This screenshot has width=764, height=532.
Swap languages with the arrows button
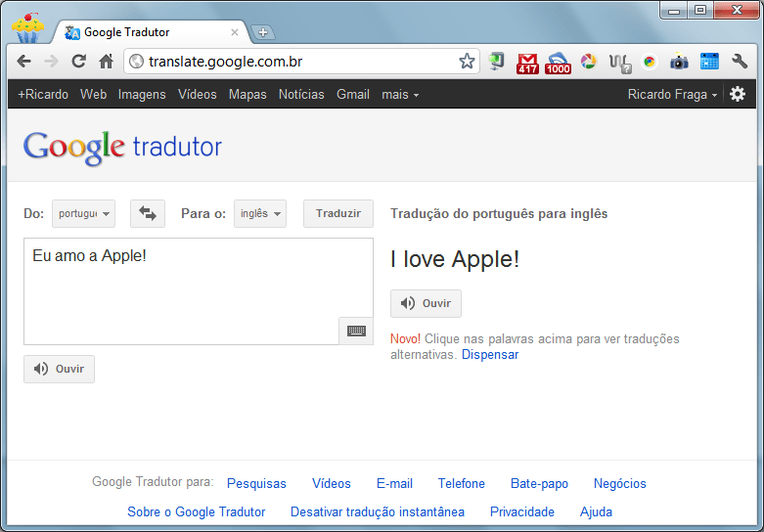point(148,213)
